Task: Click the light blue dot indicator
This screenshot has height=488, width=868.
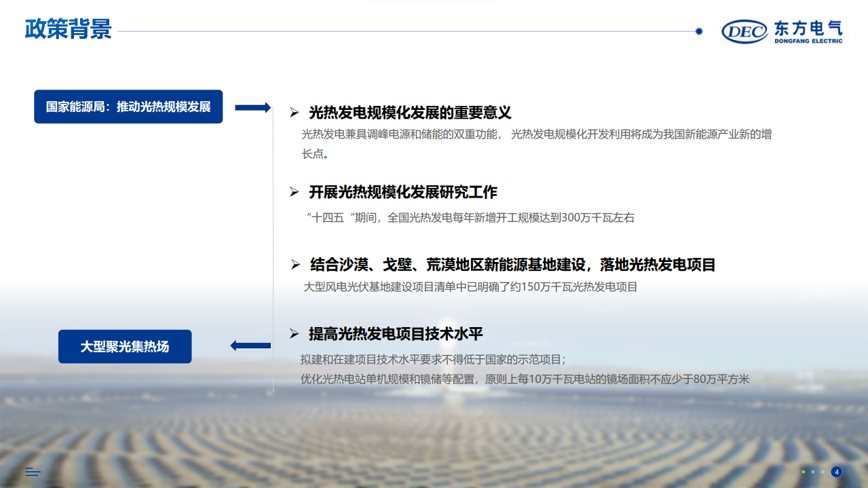Action: (x=813, y=472)
